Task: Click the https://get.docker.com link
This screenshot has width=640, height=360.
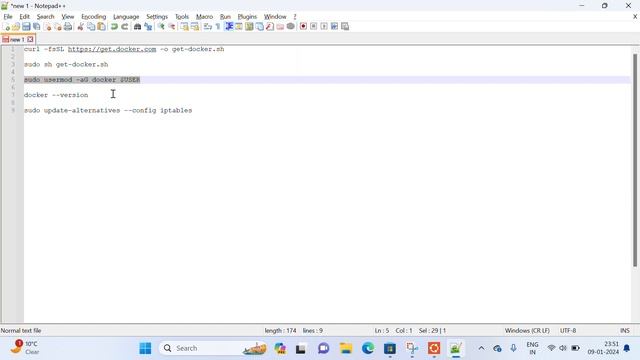Action: coord(112,49)
